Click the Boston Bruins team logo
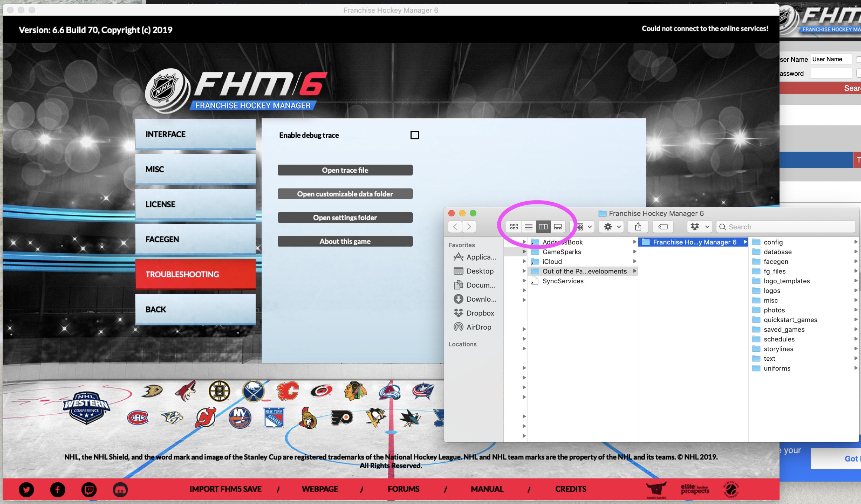The width and height of the screenshot is (861, 504). pos(219,391)
